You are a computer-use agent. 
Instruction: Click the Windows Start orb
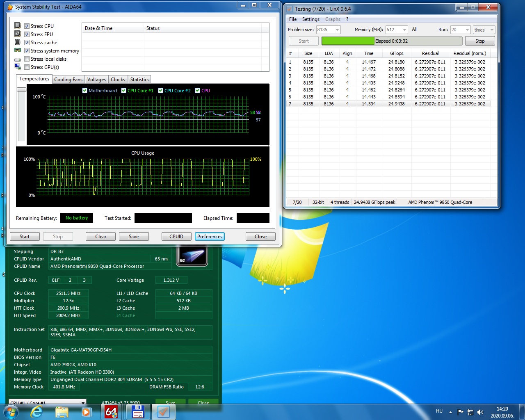(10, 412)
